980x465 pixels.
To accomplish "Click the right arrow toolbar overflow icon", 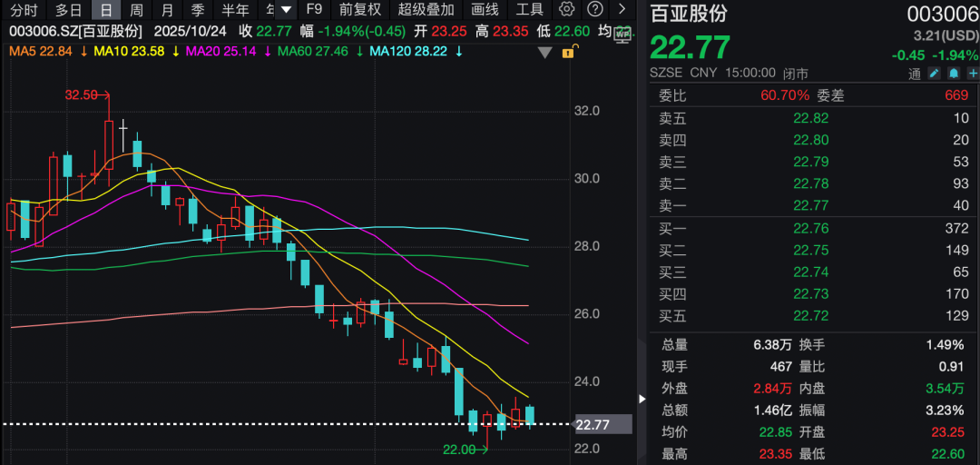I will [x=622, y=10].
